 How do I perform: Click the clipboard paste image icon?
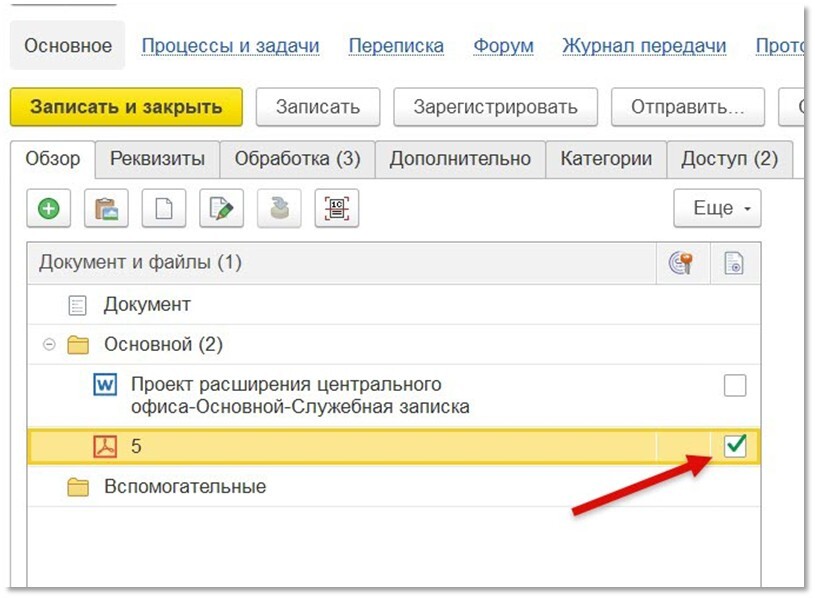105,209
